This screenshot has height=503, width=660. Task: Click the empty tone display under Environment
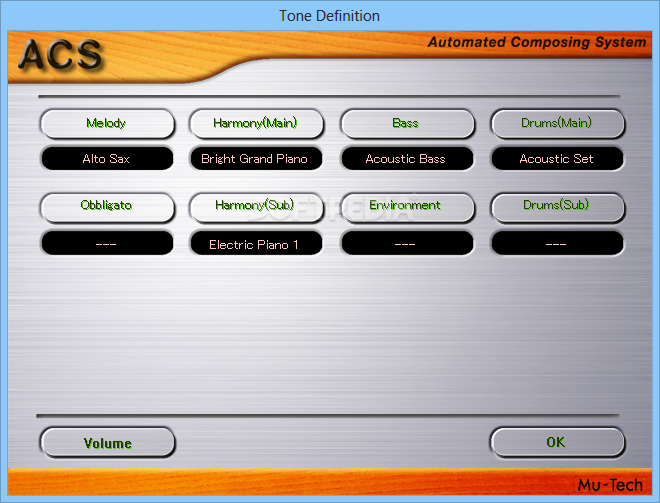click(x=407, y=243)
